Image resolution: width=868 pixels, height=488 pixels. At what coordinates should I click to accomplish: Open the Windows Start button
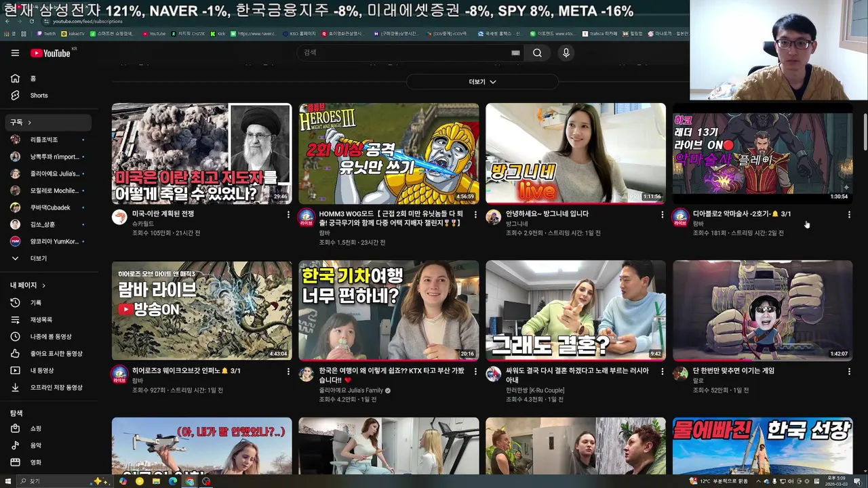click(8, 481)
